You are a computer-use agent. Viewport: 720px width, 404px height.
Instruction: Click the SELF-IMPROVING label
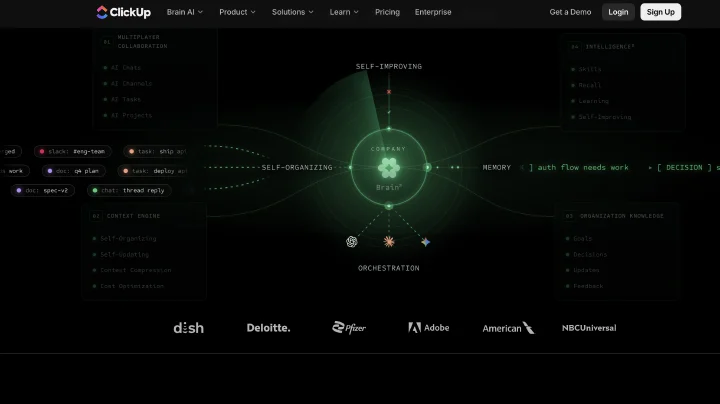tap(389, 67)
